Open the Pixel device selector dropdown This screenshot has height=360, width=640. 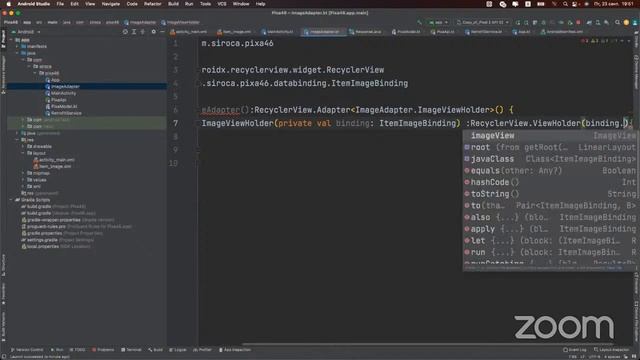[x=483, y=22]
